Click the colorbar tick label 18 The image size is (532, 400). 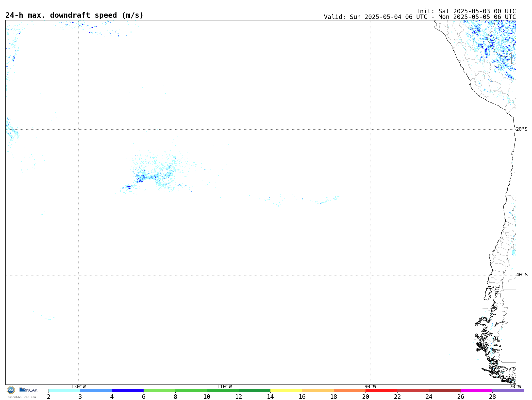[334, 397]
